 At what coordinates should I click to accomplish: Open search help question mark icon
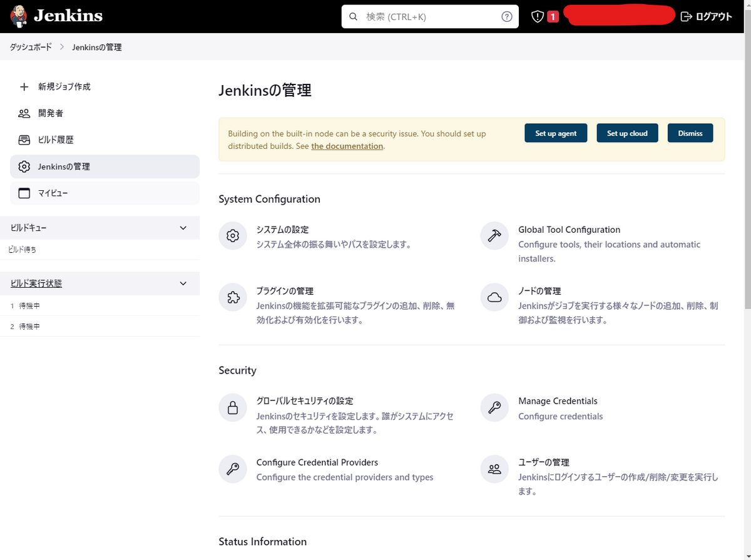tap(507, 17)
